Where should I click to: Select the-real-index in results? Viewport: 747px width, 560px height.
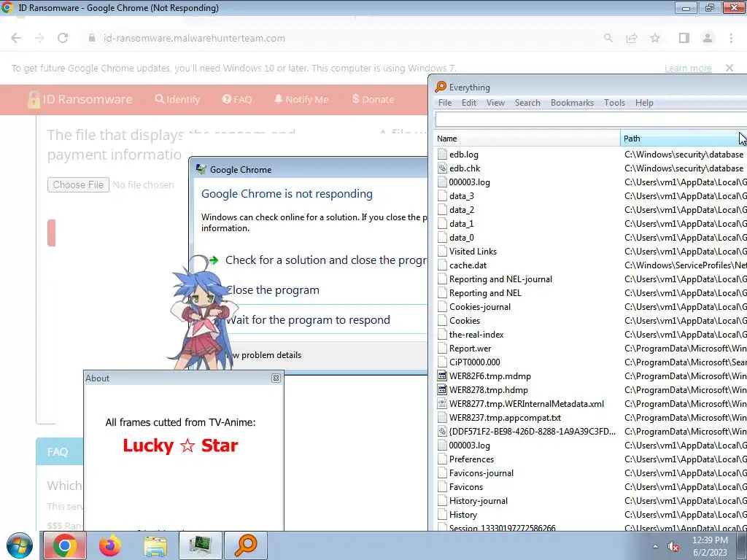click(476, 334)
